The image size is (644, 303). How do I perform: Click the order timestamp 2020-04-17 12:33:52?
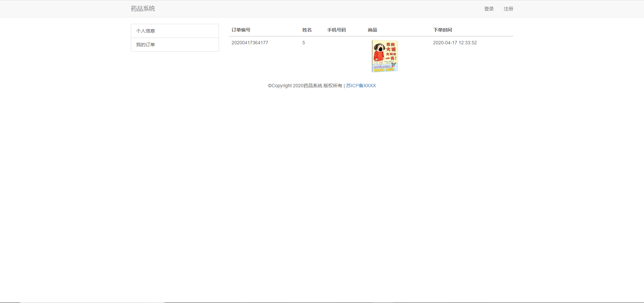click(x=455, y=43)
